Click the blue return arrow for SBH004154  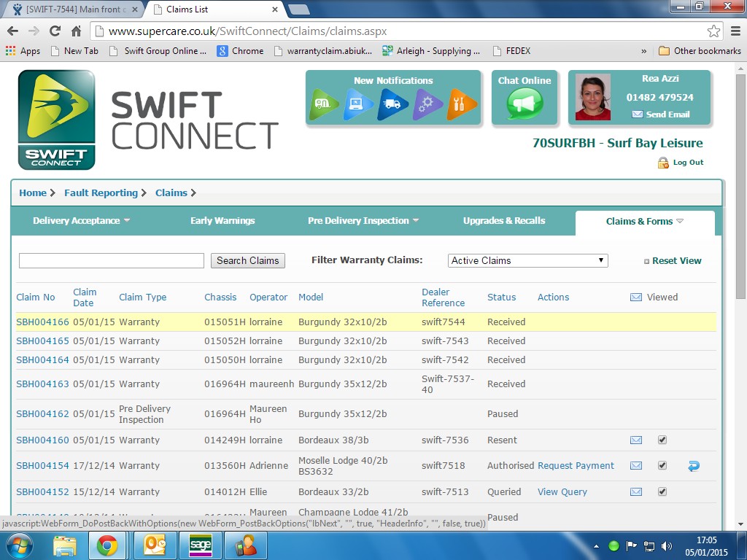tap(693, 466)
